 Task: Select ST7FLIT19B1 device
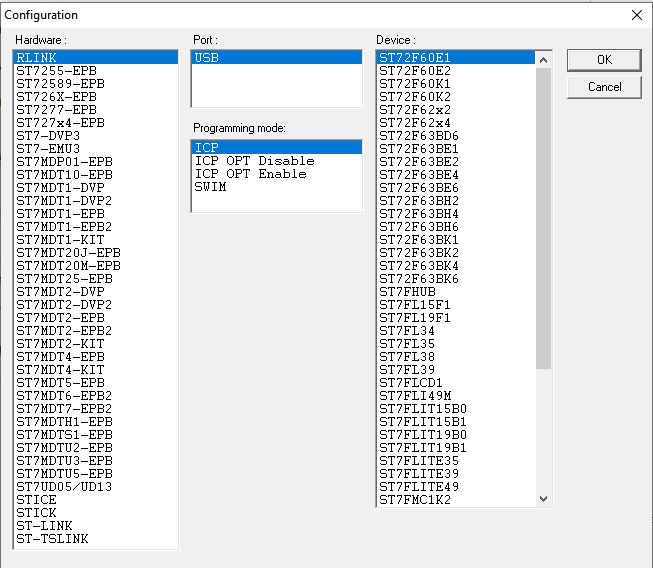[456, 447]
